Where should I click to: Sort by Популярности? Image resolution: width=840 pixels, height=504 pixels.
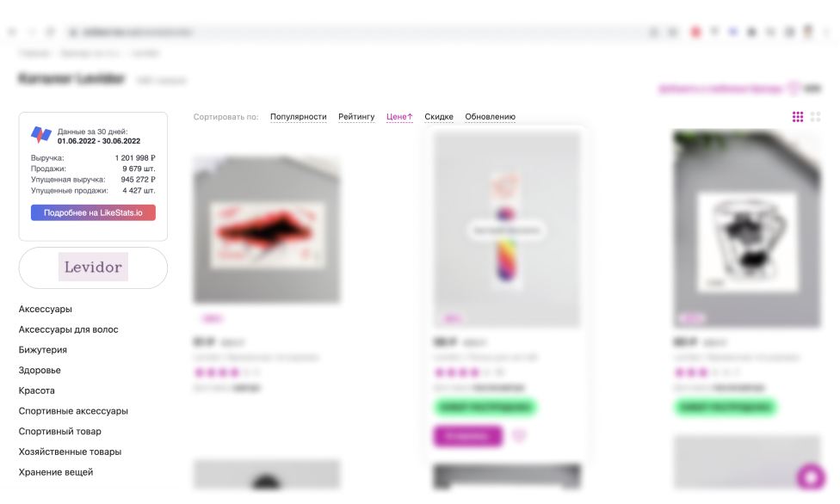tap(299, 117)
